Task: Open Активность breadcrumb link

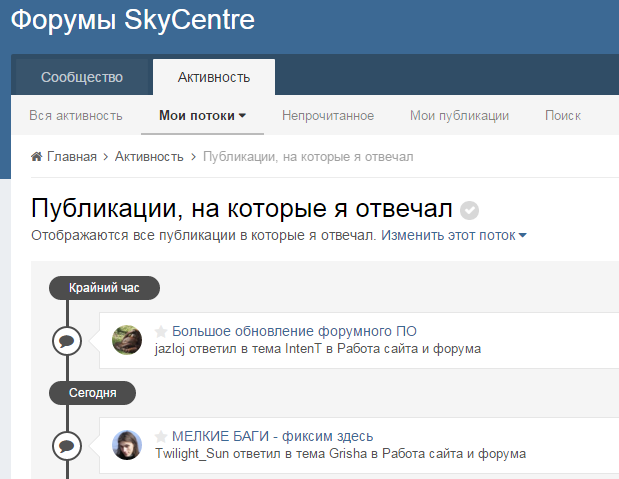Action: pyautogui.click(x=149, y=157)
